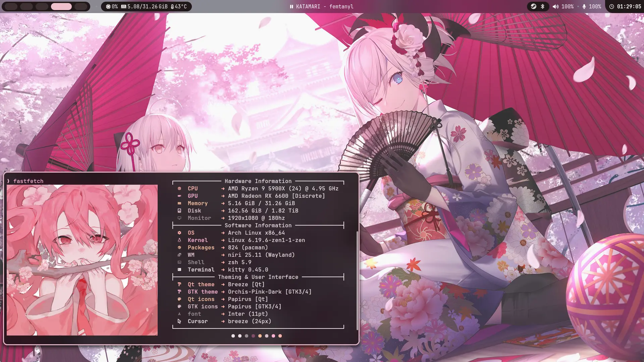This screenshot has width=644, height=362.
Task: Toggle mute on the 100% microphone level
Action: (x=595, y=6)
